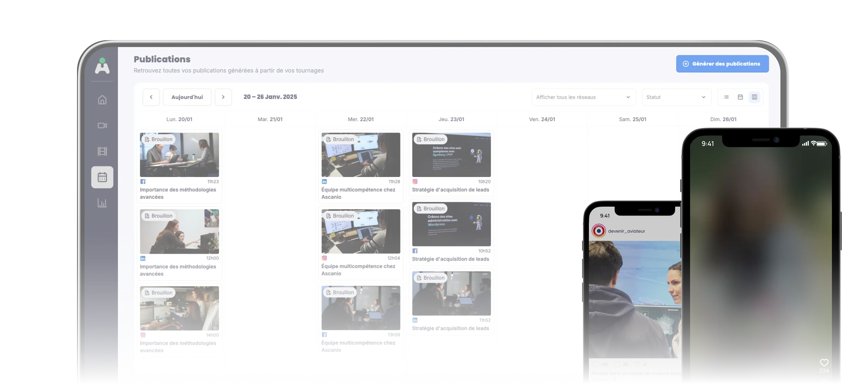Switch to list view toggle
Image resolution: width=868 pixels, height=384 pixels.
click(726, 97)
